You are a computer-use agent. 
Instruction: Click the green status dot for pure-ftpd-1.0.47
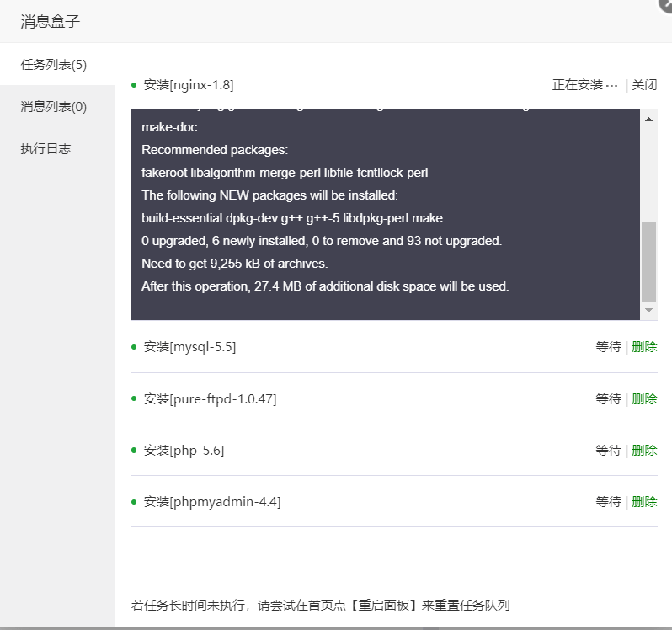click(x=134, y=398)
